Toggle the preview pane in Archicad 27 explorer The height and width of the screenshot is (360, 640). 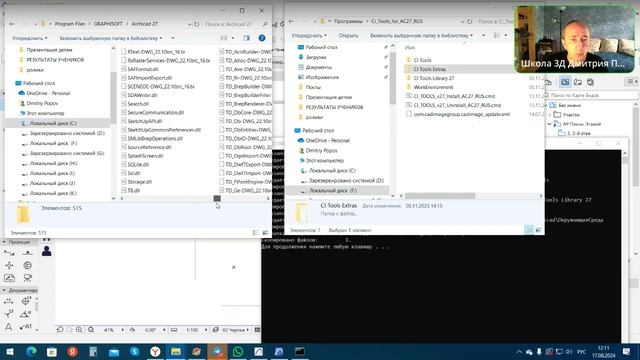click(246, 38)
